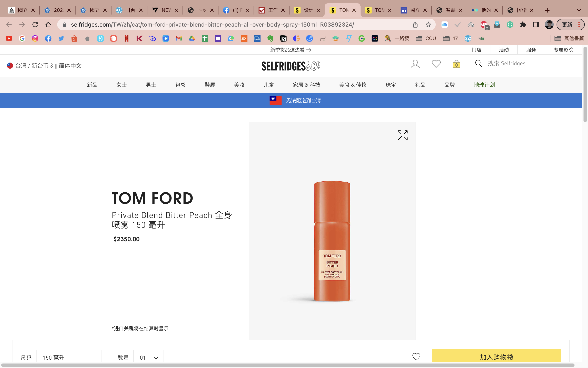
Task: Open the Chrome 更新 menu button
Action: click(570, 25)
